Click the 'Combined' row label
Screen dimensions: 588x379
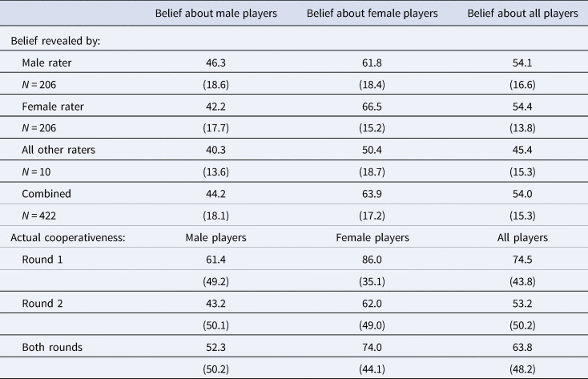46,194
